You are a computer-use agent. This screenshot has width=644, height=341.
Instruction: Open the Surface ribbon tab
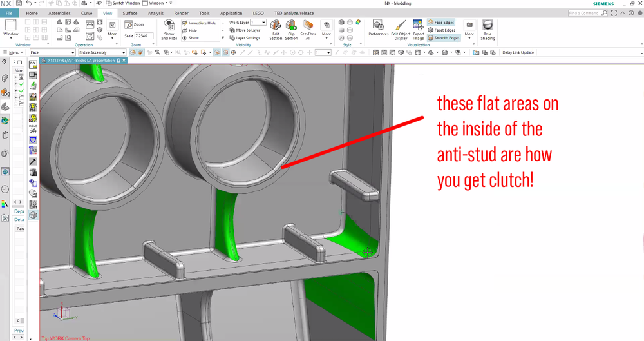(x=130, y=13)
